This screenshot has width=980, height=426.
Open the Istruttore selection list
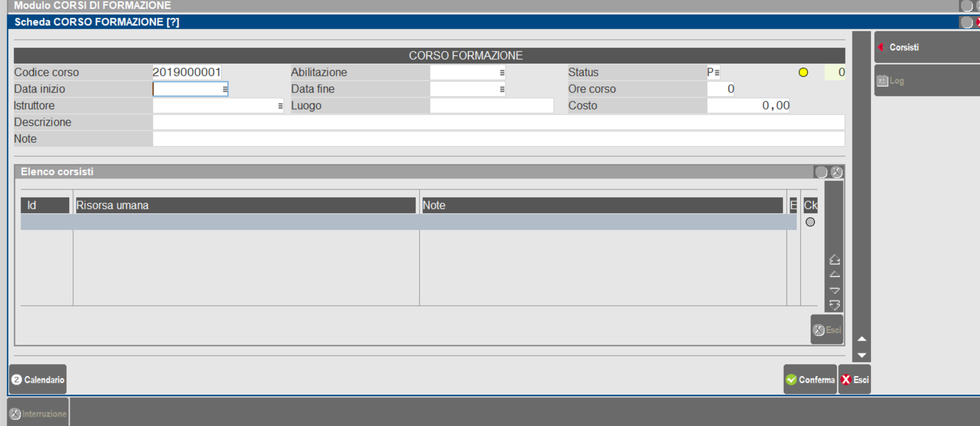(x=280, y=106)
